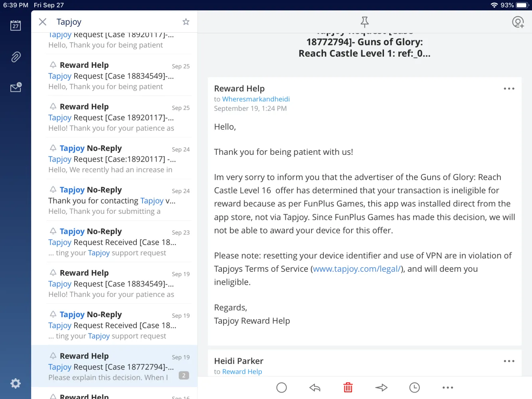532x399 pixels.
Task: Open attachments view with paperclip icon
Action: (16, 57)
